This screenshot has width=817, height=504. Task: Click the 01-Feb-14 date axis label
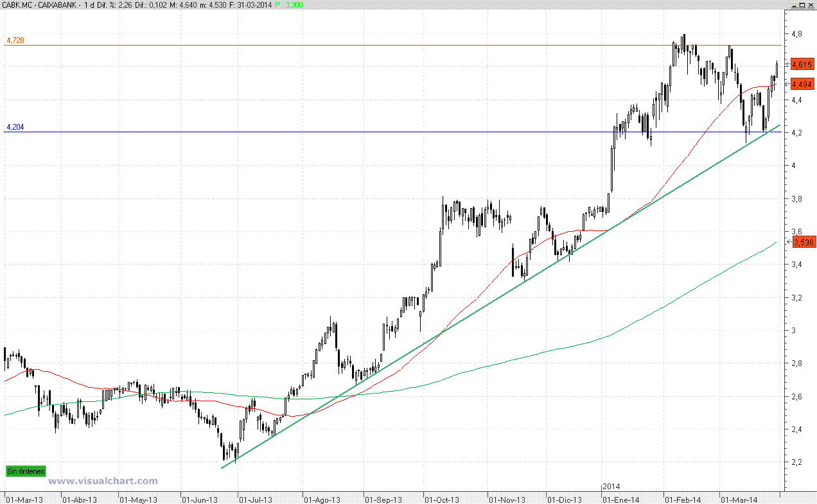(x=683, y=499)
